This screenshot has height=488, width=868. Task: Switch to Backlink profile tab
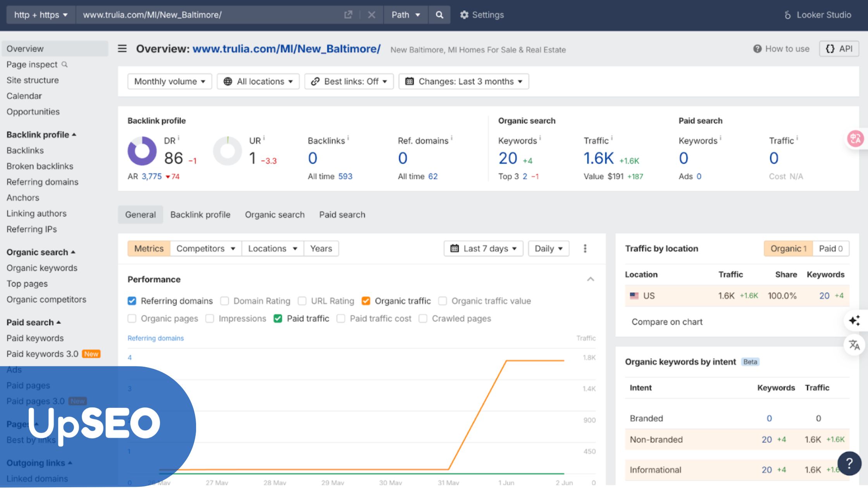click(x=200, y=215)
